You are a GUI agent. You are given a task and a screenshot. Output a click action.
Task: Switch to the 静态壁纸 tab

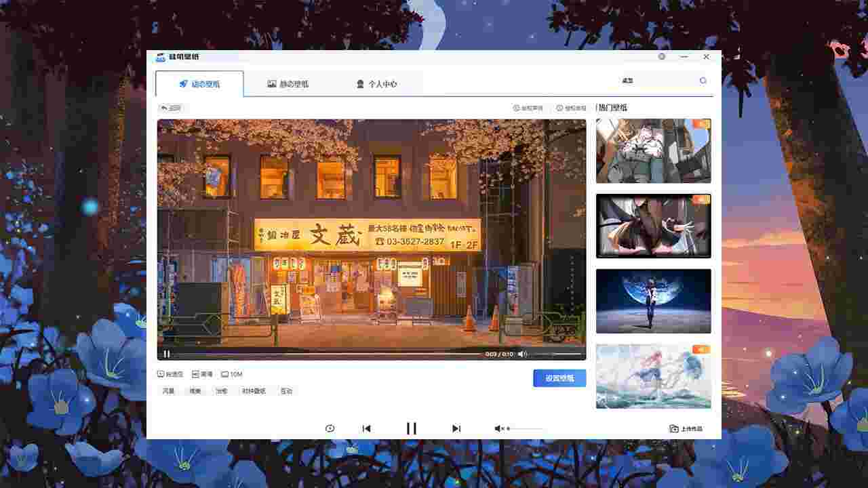(288, 83)
